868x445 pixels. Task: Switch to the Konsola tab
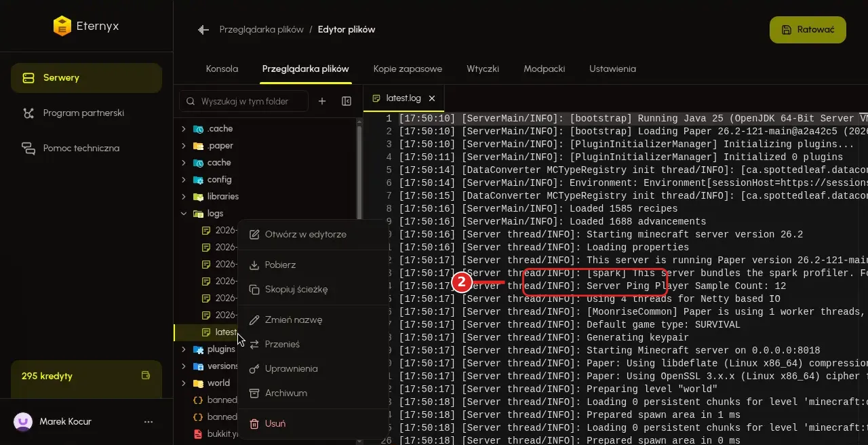222,69
